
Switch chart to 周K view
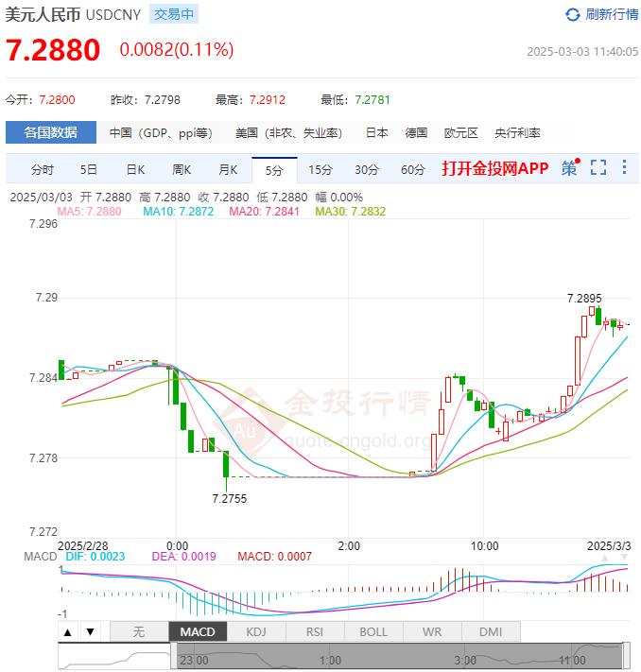(182, 170)
